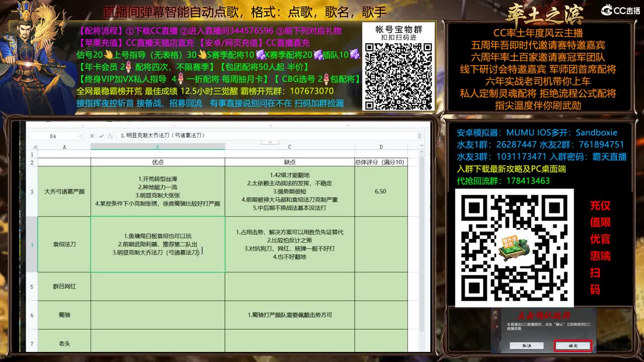This screenshot has height=362, width=644.
Task: Click the collapse chevron below the formula bar
Action: [x=270, y=142]
